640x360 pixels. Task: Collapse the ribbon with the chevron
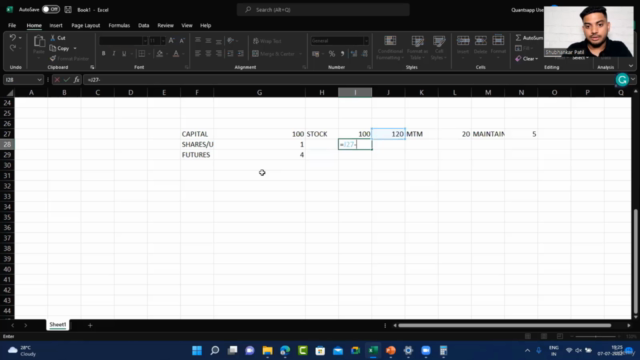(x=631, y=66)
